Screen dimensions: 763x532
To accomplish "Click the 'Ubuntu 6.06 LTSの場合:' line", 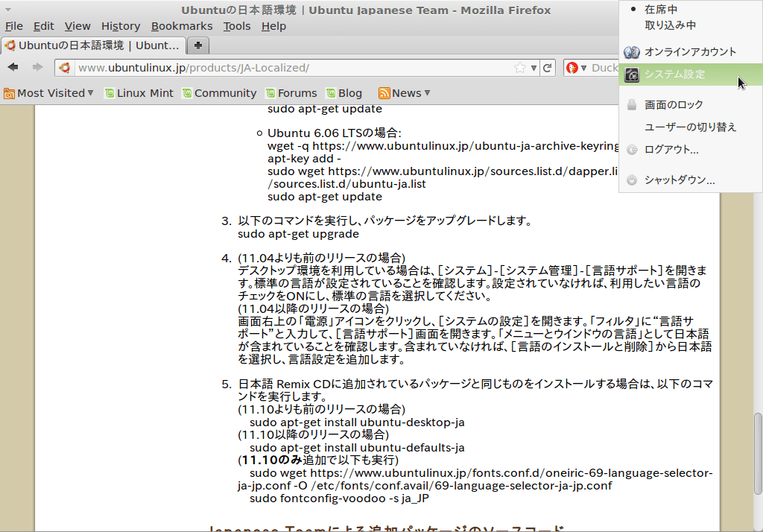I will click(x=335, y=133).
